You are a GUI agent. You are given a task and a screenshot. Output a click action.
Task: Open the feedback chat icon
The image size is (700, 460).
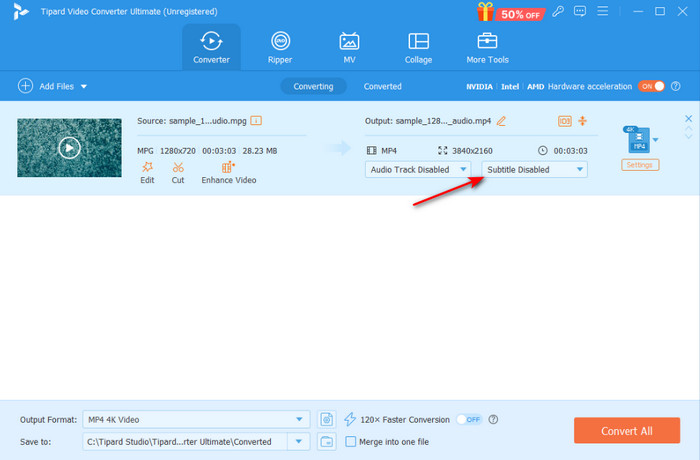(x=580, y=11)
